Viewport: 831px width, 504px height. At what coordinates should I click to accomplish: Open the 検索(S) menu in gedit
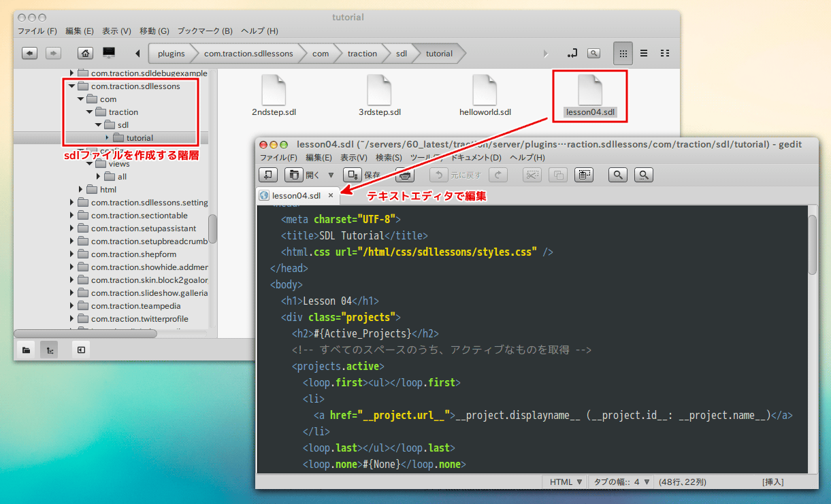(x=389, y=157)
